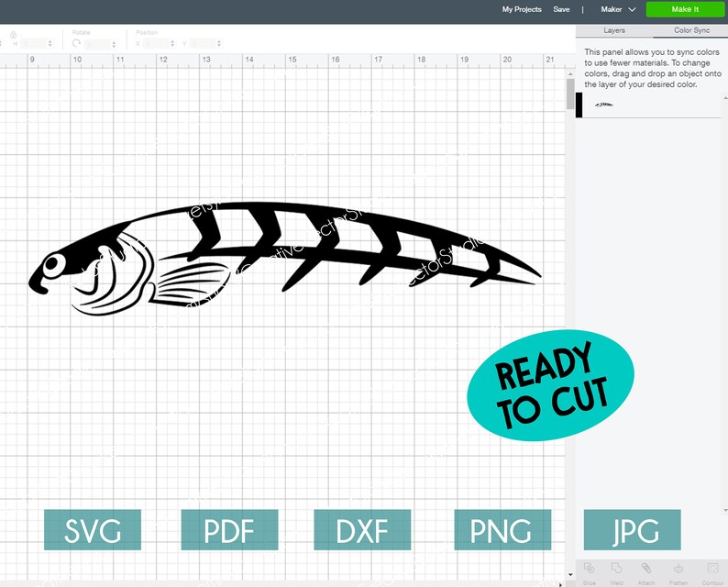Click the height H input field
Viewport: 728px width, 587px height.
click(x=34, y=44)
